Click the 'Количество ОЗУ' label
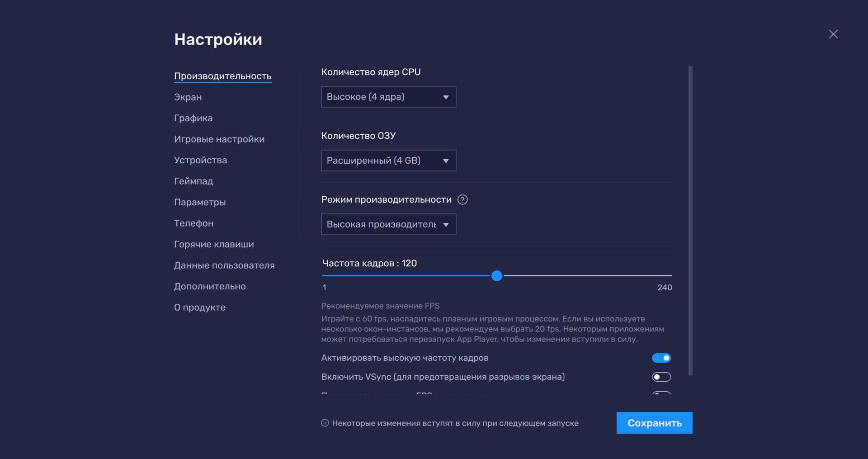The image size is (868, 459). (x=358, y=136)
